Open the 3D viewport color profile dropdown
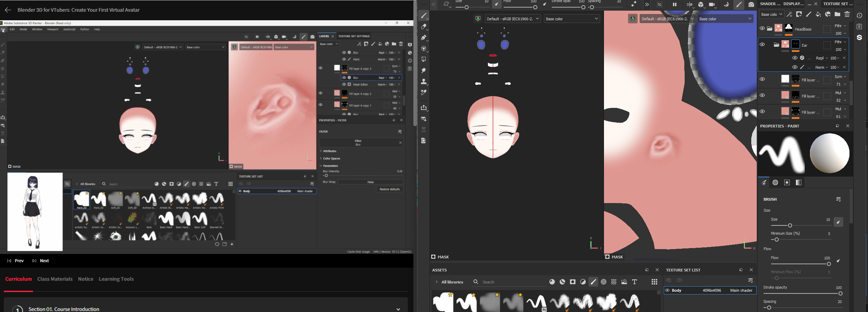This screenshot has width=868, height=312. click(x=513, y=19)
